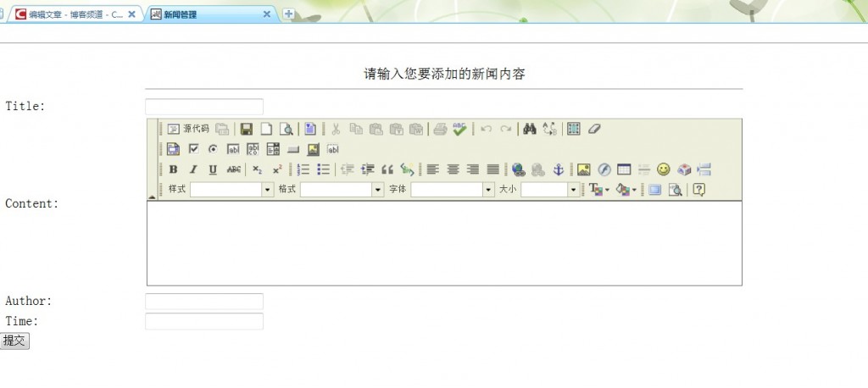Insert a hidden field icon

[x=332, y=149]
